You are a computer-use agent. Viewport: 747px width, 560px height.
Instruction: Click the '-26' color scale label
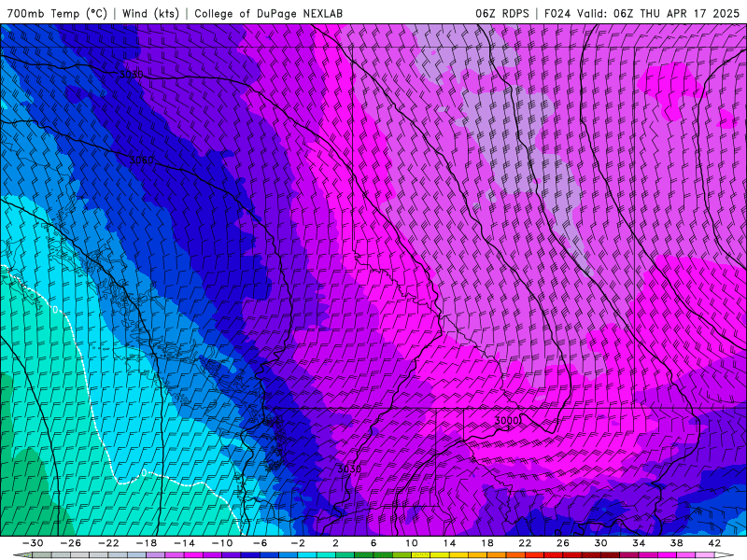pyautogui.click(x=71, y=543)
